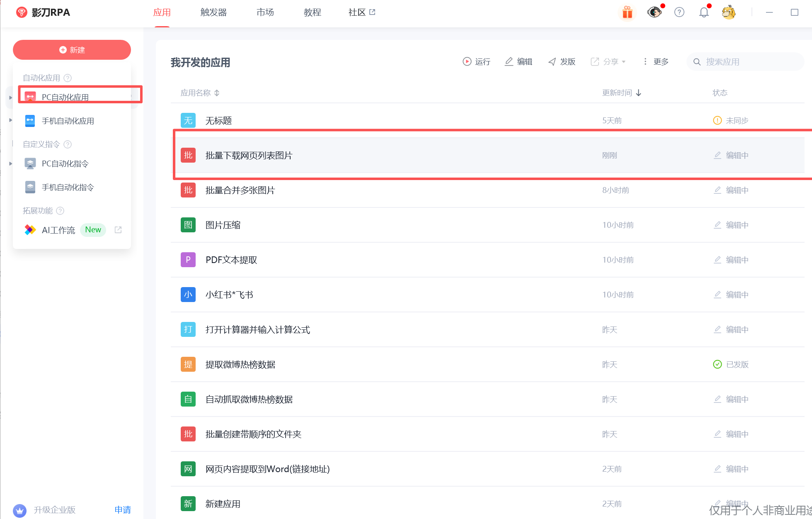Open the notification bell
This screenshot has height=519, width=812.
pos(704,12)
